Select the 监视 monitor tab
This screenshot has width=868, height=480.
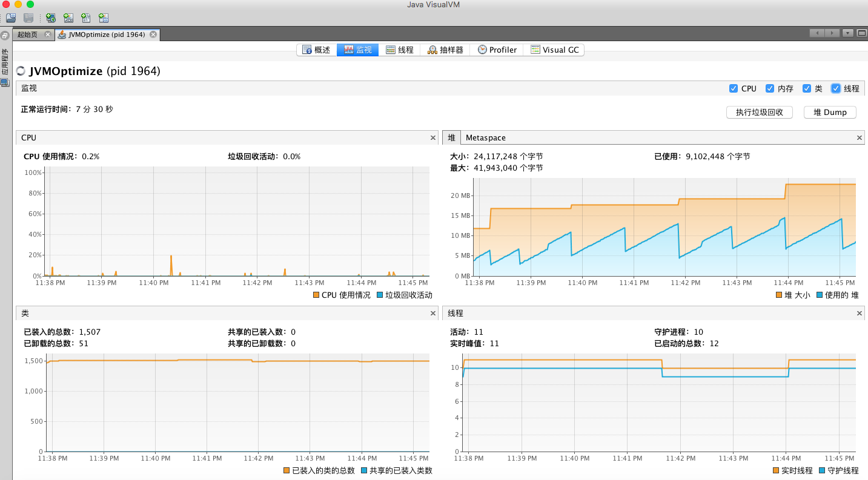(x=358, y=50)
